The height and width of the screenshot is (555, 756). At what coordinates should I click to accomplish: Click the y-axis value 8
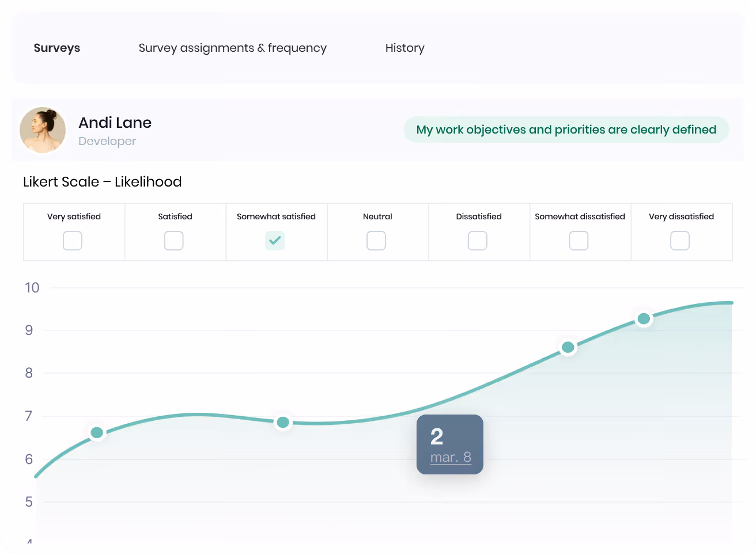[x=29, y=373]
